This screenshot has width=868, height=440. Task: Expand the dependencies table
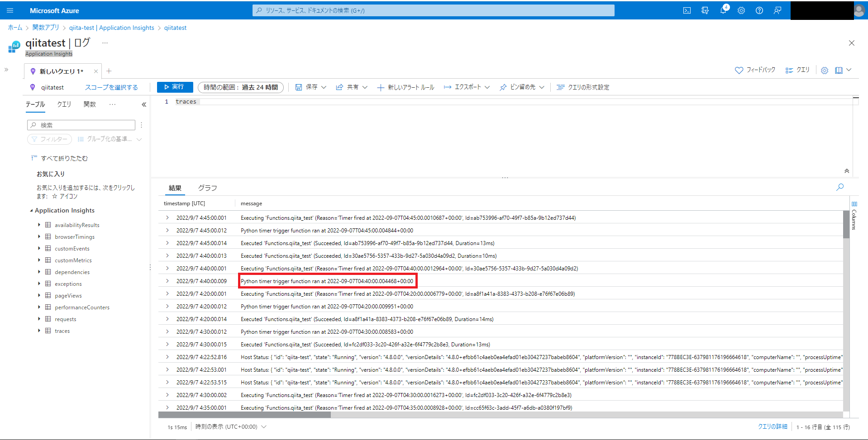tap(39, 272)
